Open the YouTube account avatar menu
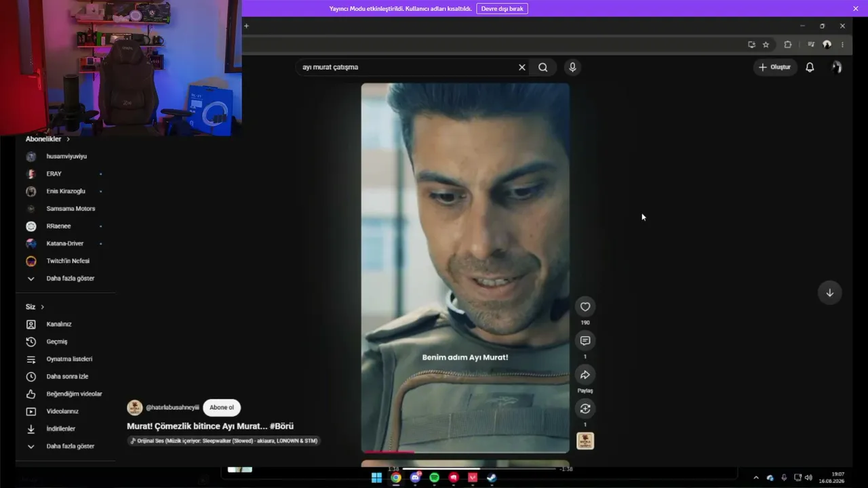Image resolution: width=868 pixels, height=488 pixels. (837, 67)
